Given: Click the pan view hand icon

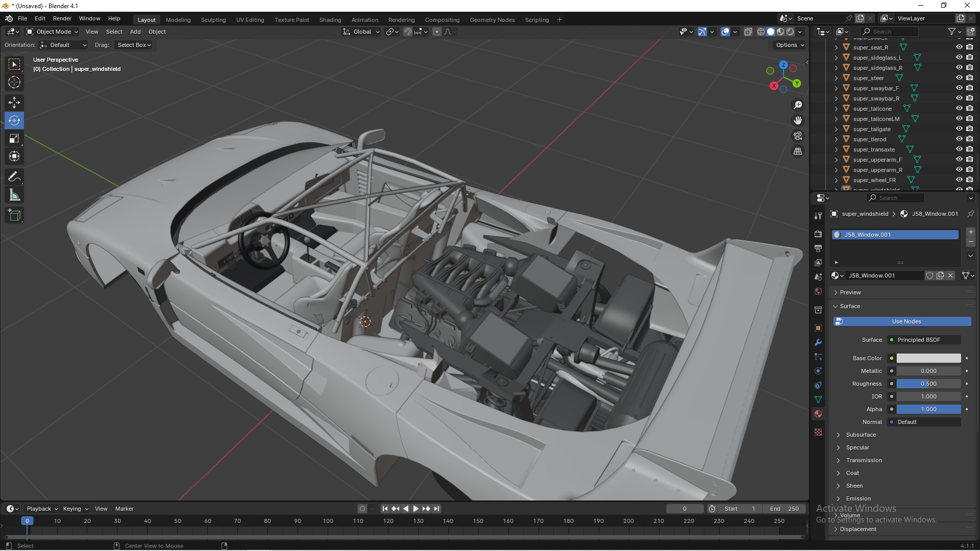Looking at the screenshot, I should (x=797, y=120).
